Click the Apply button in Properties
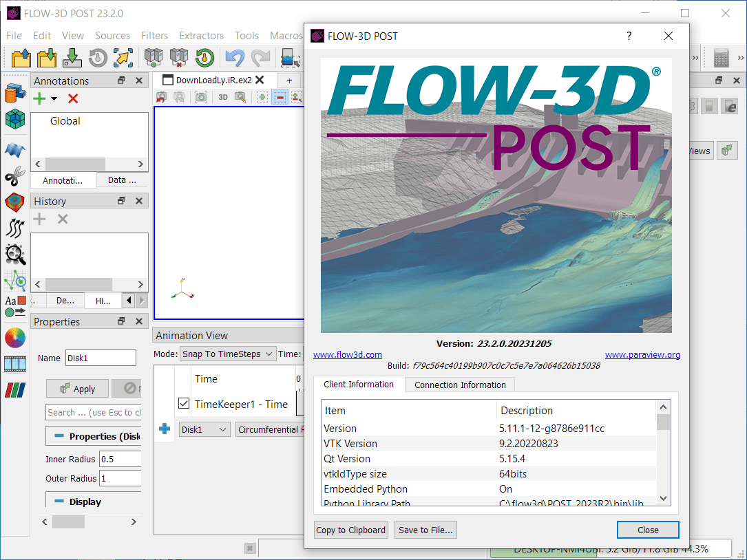This screenshot has height=560, width=747. click(x=77, y=389)
